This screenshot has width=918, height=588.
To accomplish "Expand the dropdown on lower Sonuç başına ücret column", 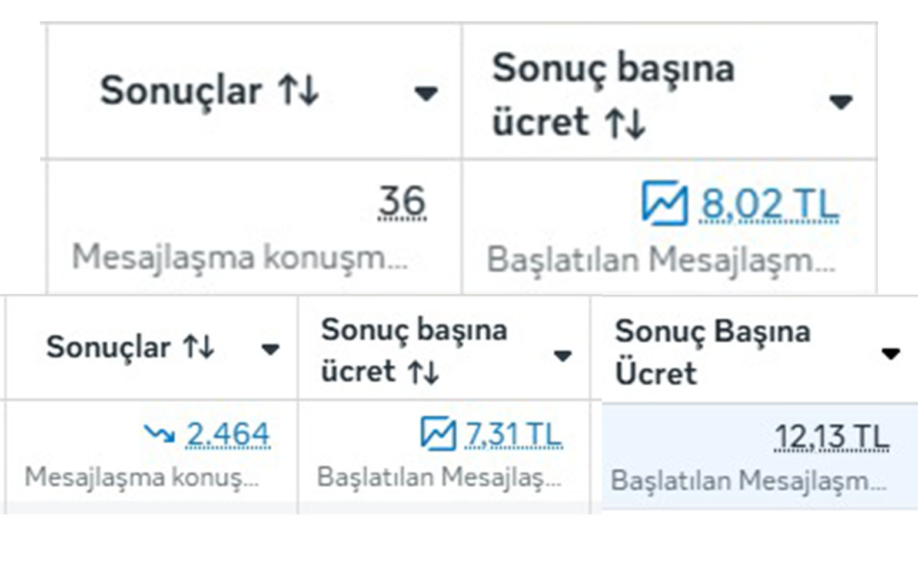I will click(x=562, y=355).
